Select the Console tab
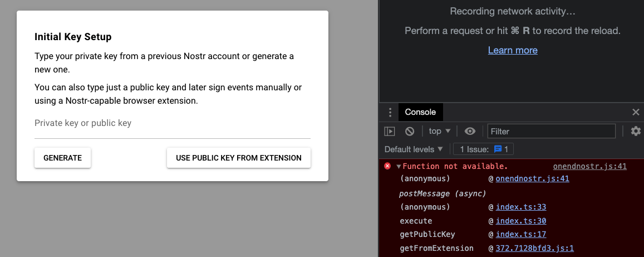The width and height of the screenshot is (644, 257). [420, 112]
